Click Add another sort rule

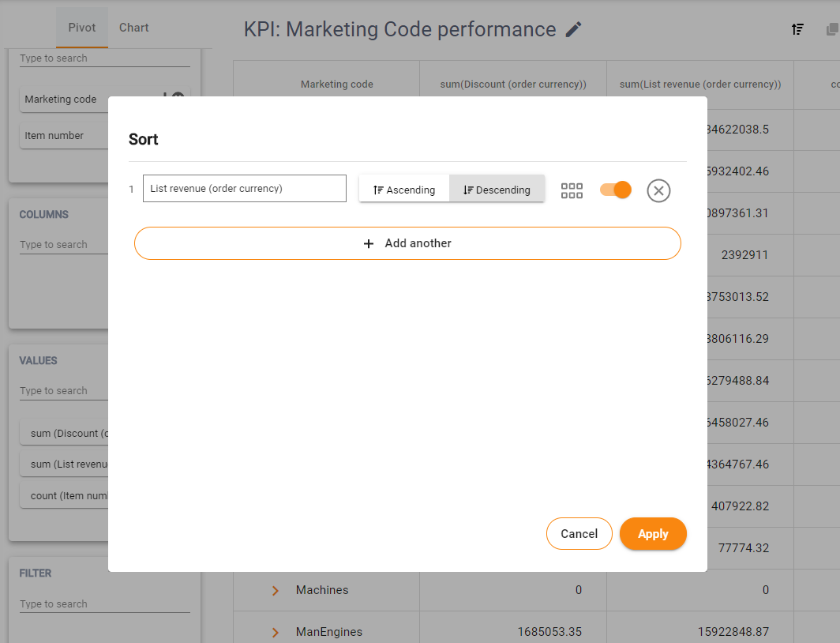(x=407, y=243)
